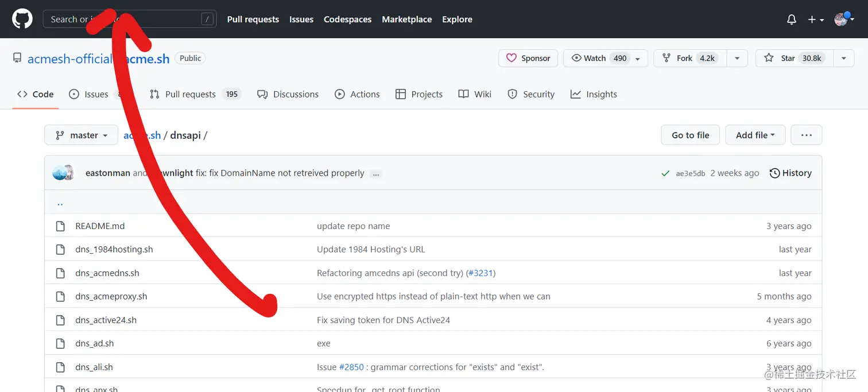Open the three-dot more options button

coord(806,135)
